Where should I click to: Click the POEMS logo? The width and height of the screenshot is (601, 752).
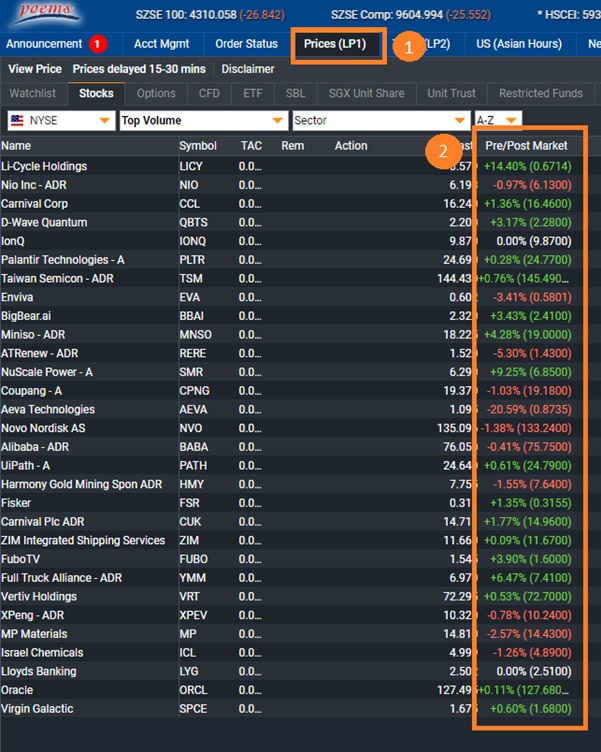point(47,13)
